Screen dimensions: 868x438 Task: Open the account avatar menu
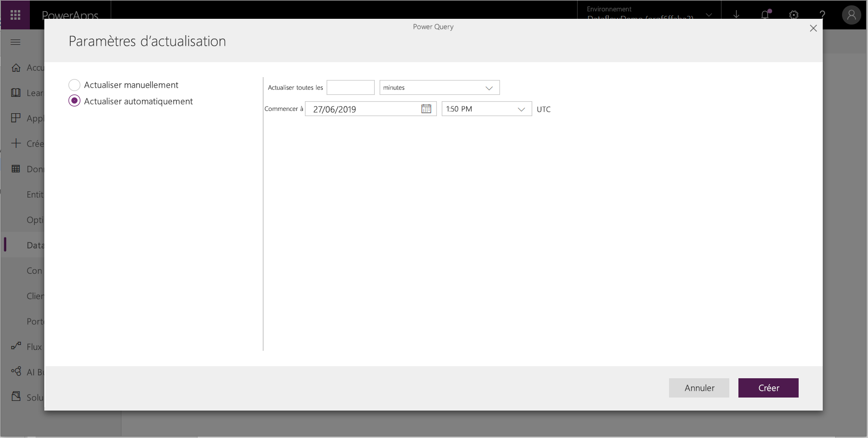tap(851, 15)
